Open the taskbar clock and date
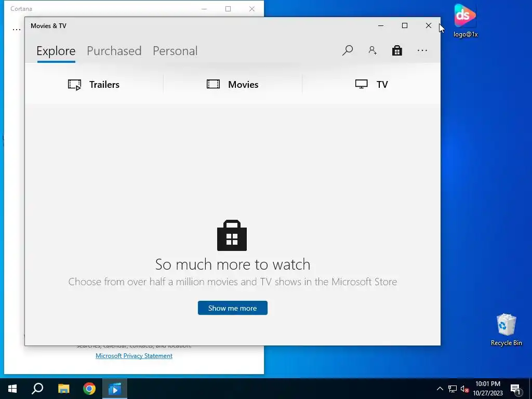The width and height of the screenshot is (532, 399). (x=487, y=389)
